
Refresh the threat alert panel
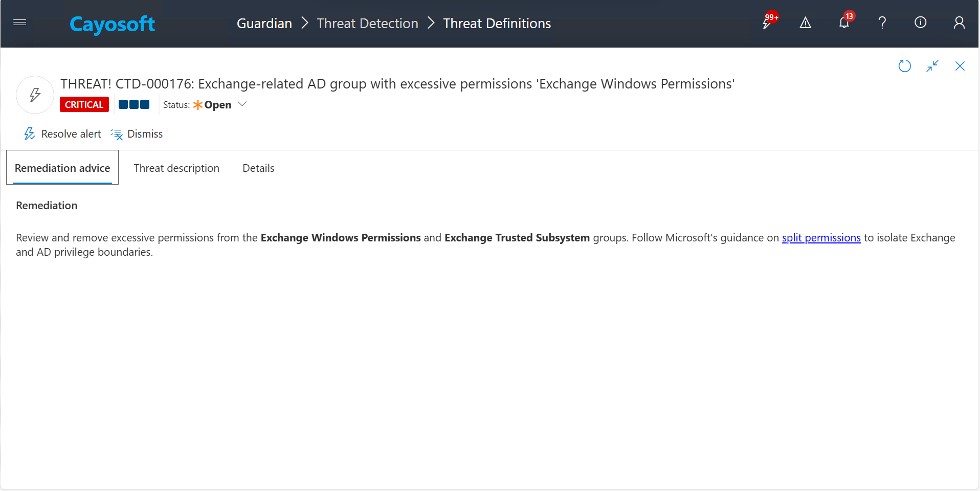coord(904,66)
